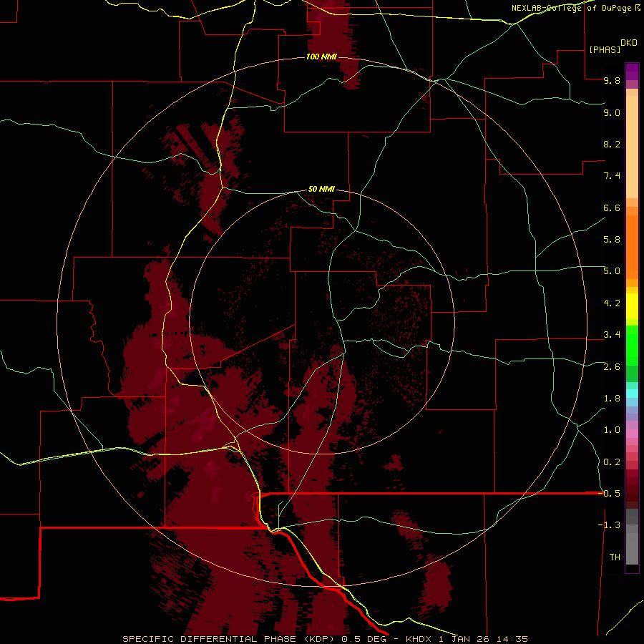Click the -1.3 legend value
The image size is (644, 644).
click(610, 525)
